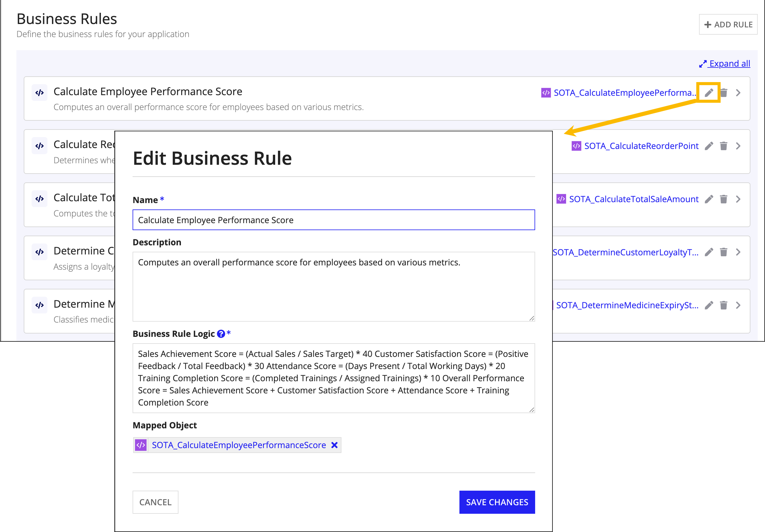The width and height of the screenshot is (765, 532).
Task: Open the SOTA_DetermineCustomerLoyaltyT... object link
Action: 625,252
